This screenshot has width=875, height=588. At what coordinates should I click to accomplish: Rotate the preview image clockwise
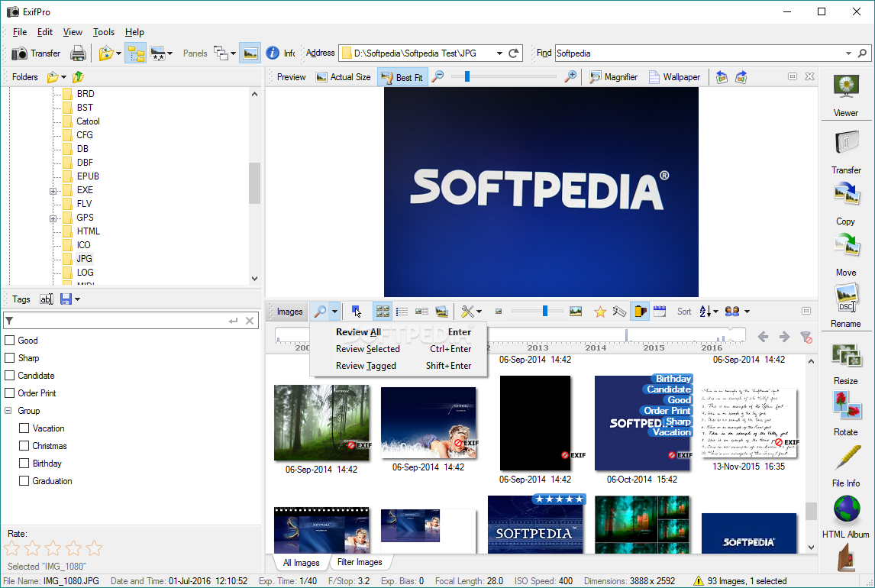(x=741, y=77)
